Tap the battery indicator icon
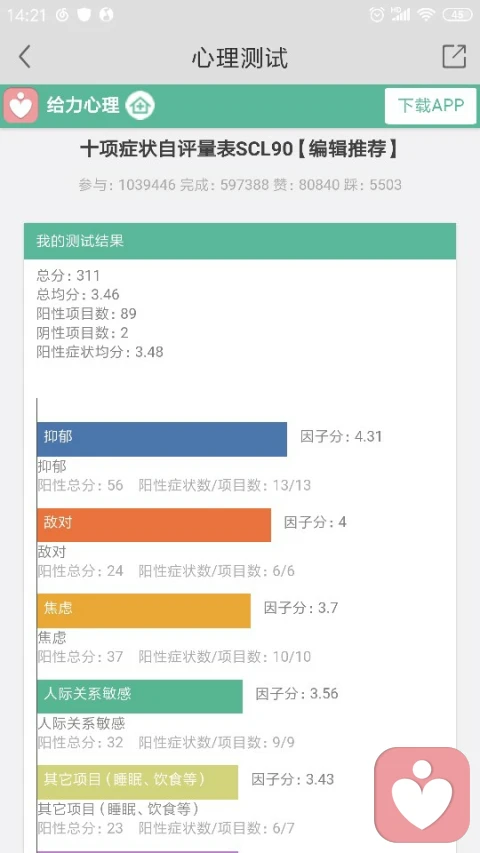 [458, 15]
